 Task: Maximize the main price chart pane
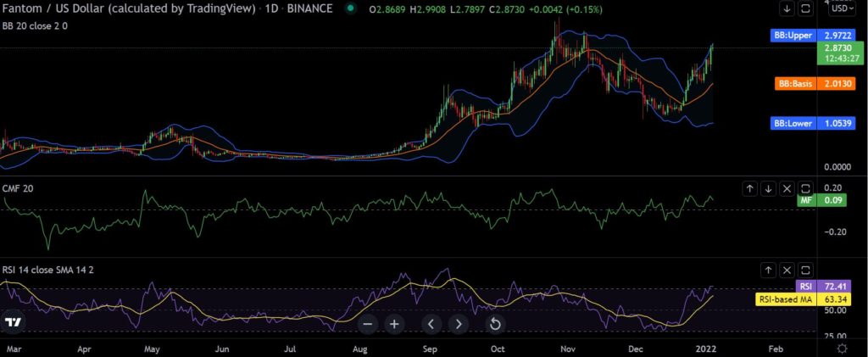point(806,8)
